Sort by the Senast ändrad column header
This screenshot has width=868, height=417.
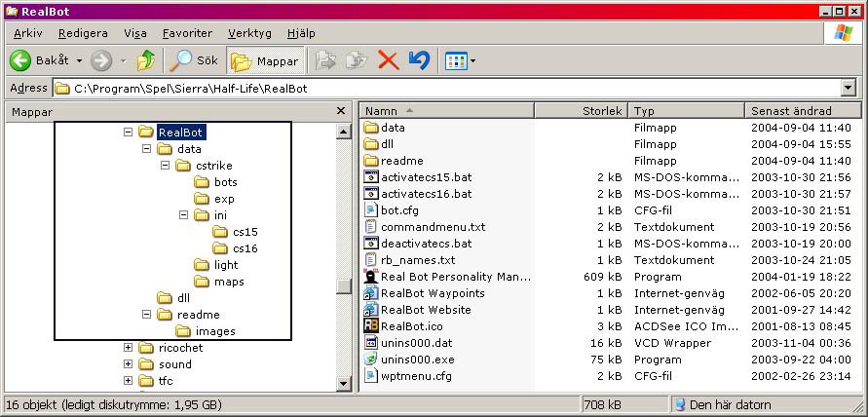(x=804, y=111)
